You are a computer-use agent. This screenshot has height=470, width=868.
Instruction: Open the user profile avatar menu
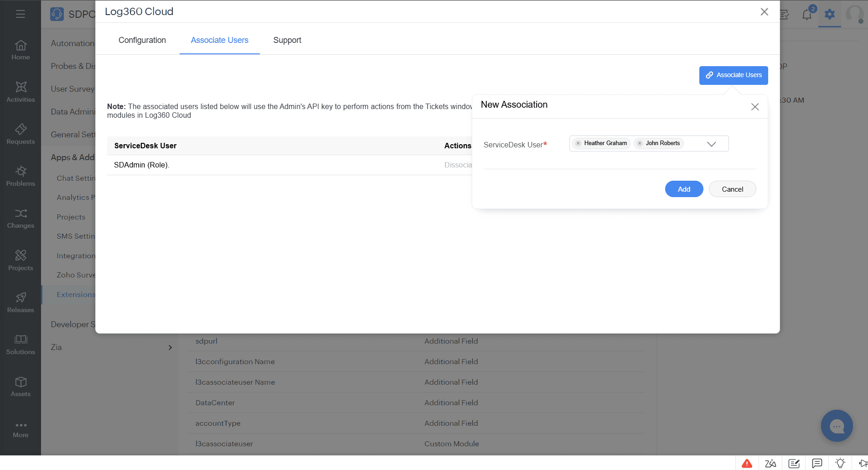point(855,14)
